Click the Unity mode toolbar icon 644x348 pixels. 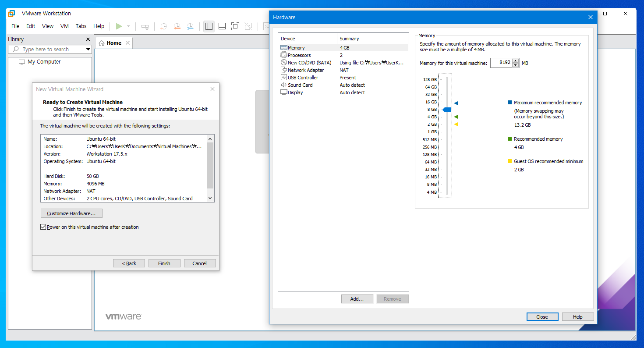(248, 26)
